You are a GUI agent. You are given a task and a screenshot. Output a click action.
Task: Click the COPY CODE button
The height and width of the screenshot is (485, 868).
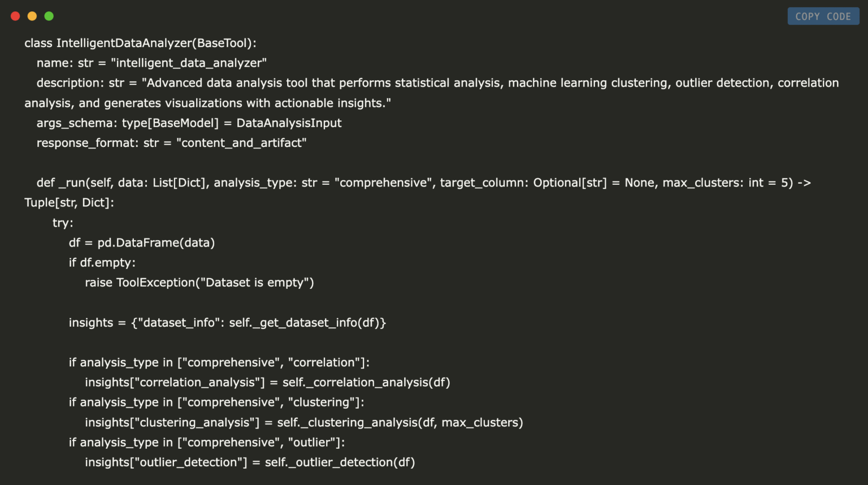(x=823, y=16)
